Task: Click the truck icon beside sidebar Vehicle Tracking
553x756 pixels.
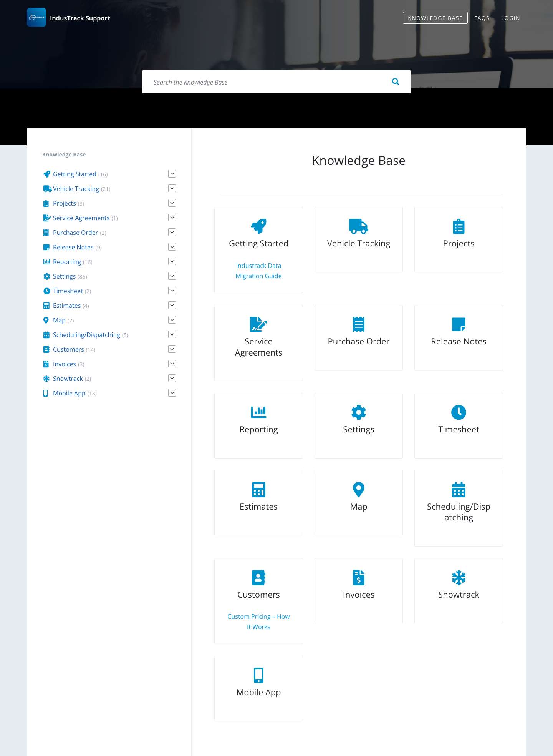Action: (47, 189)
